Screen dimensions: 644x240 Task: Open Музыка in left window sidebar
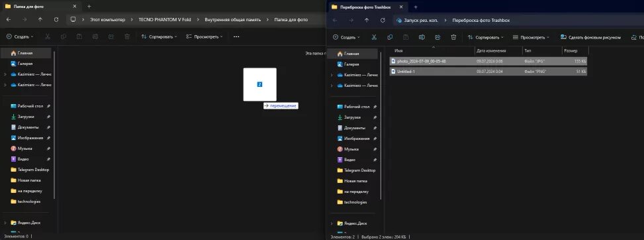26,149
